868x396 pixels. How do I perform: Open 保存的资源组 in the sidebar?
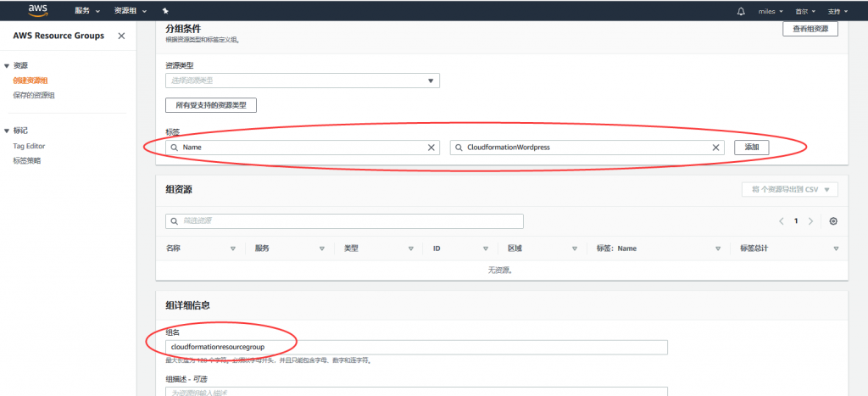point(34,95)
